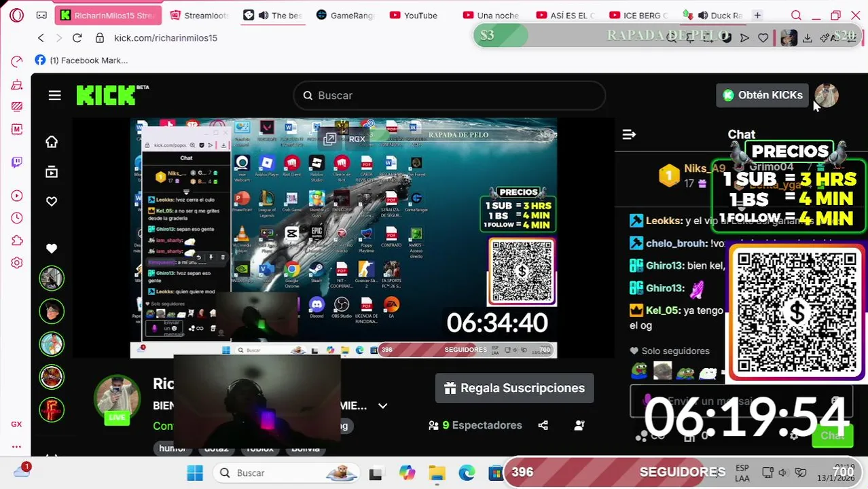Open Copilot from the taskbar
Viewport: 868px width, 489px height.
coord(407,473)
